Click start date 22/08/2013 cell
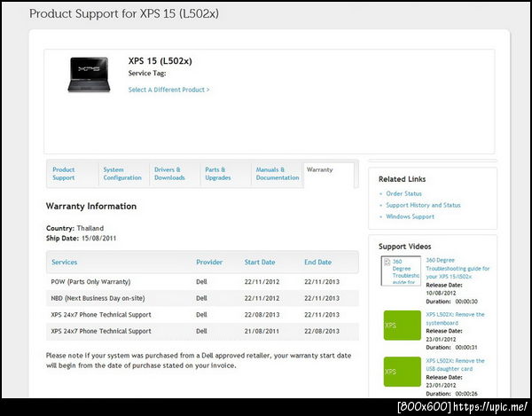The width and height of the screenshot is (532, 416). (x=262, y=315)
